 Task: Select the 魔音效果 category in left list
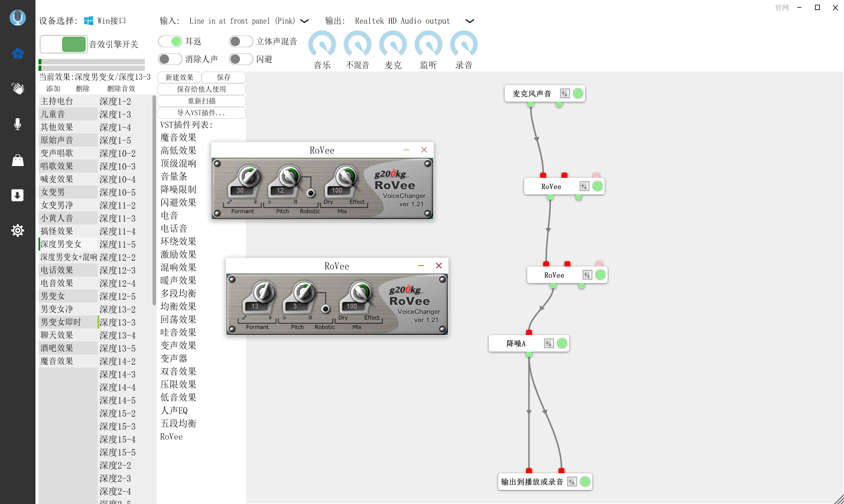click(x=68, y=361)
